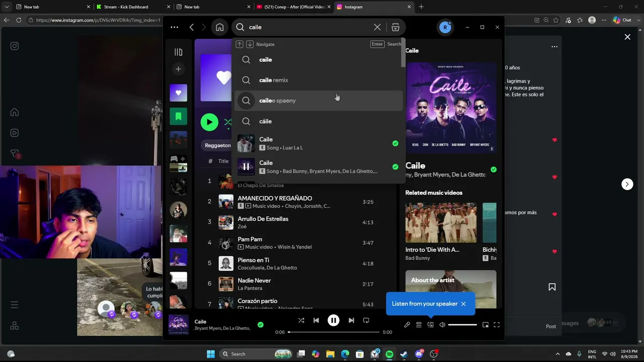The image size is (644, 362).
Task: Go to the next Instagram post image
Action: coord(627,184)
